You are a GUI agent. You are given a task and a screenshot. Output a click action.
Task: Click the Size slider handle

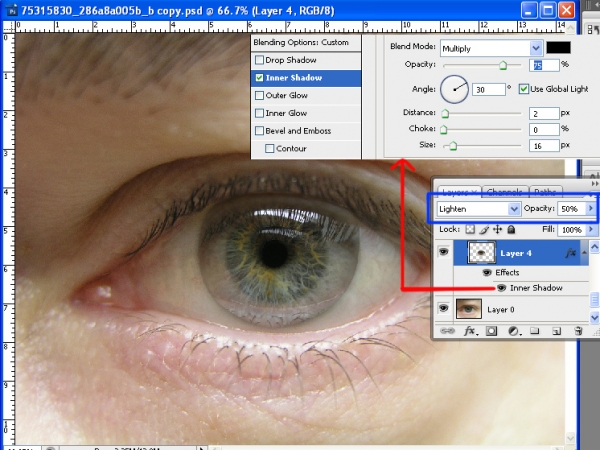(453, 146)
